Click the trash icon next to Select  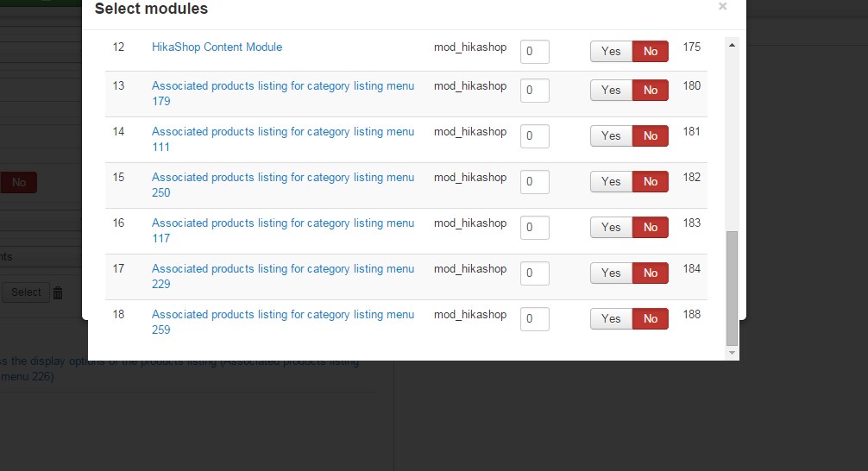58,292
